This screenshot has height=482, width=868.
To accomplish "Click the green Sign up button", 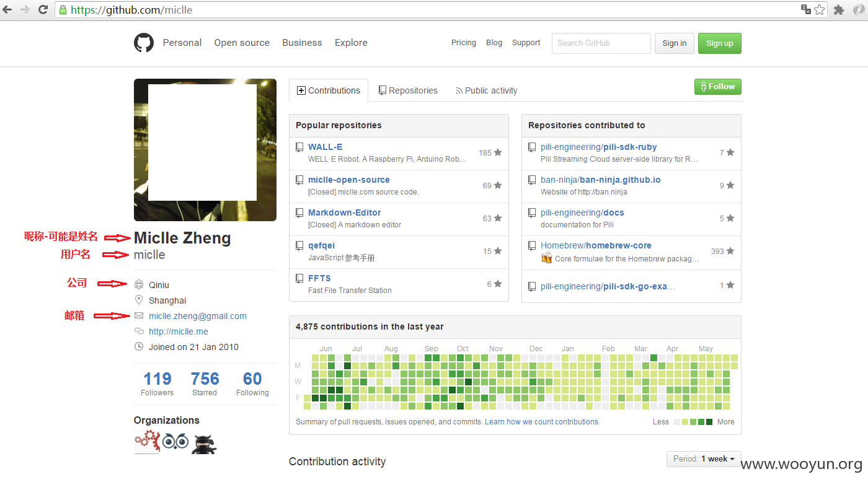I will click(720, 43).
